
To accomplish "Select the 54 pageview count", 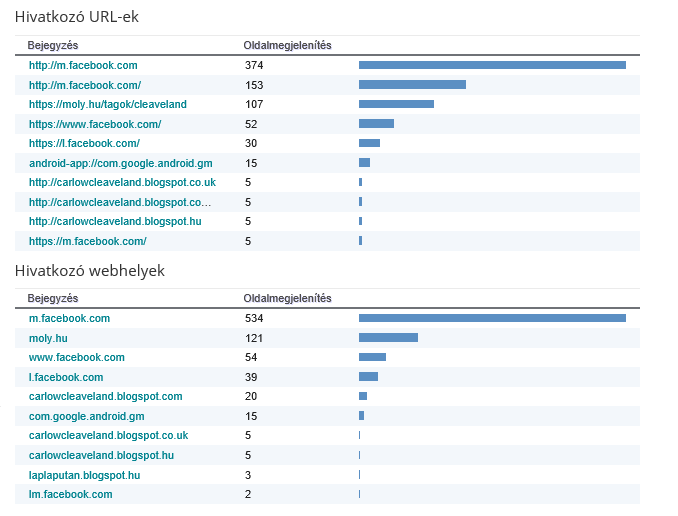I will [x=251, y=357].
